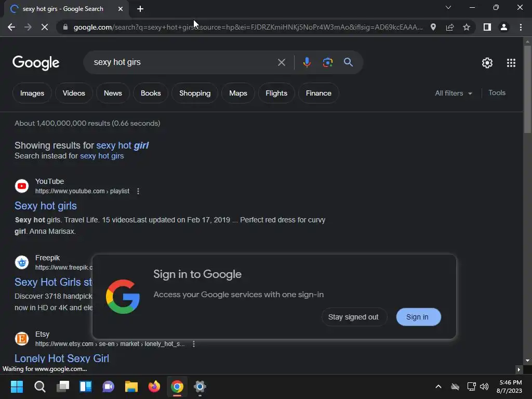The width and height of the screenshot is (532, 399).
Task: Switch to Maps results
Action: (238, 93)
